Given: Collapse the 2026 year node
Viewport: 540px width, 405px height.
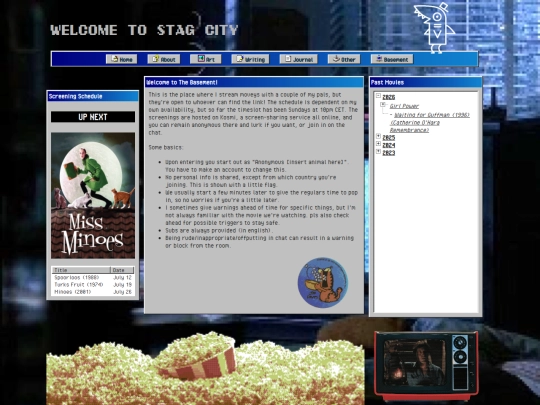Looking at the screenshot, I should click(x=378, y=96).
